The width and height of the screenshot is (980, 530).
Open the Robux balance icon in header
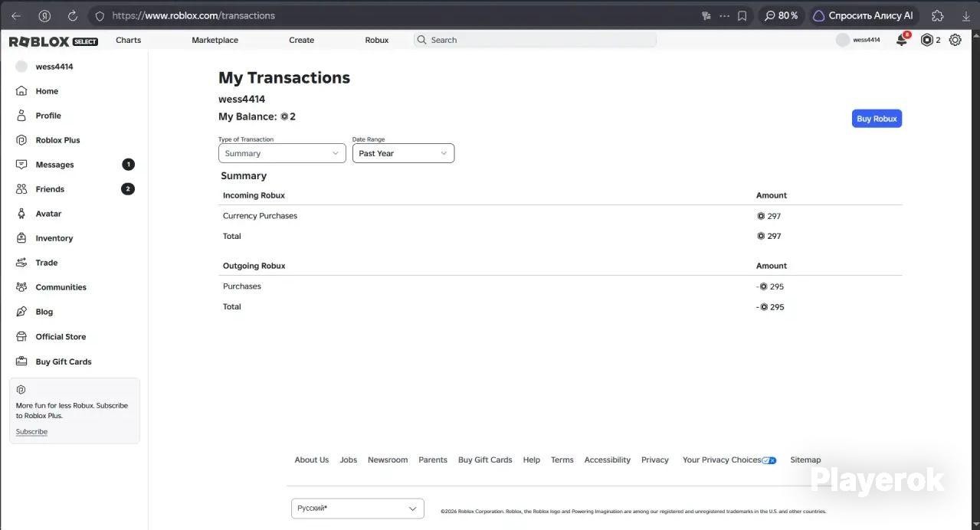[927, 40]
